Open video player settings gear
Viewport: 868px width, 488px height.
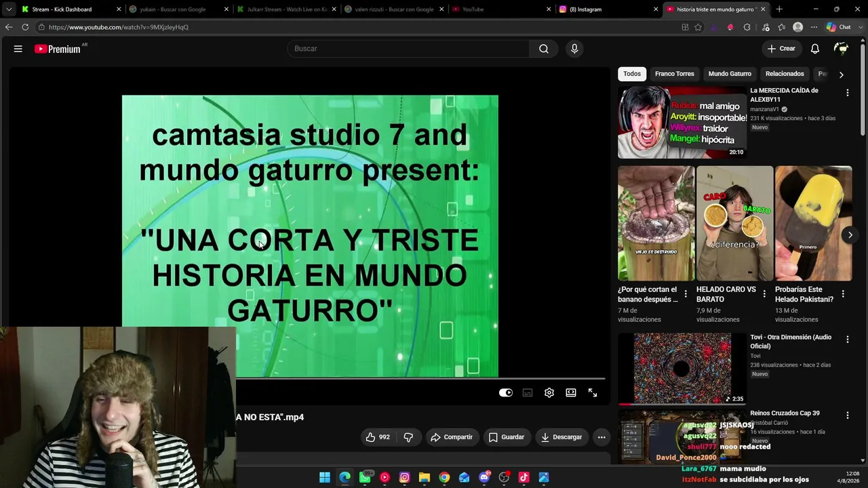(549, 392)
